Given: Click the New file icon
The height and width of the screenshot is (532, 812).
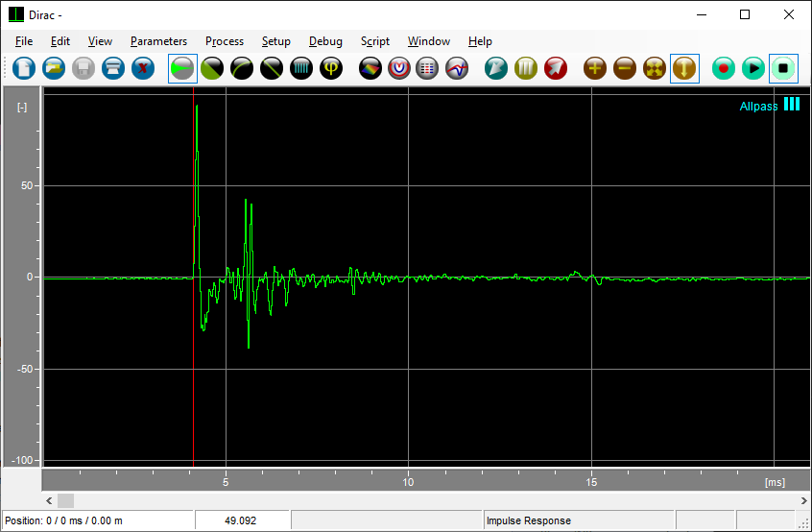Looking at the screenshot, I should 24,68.
